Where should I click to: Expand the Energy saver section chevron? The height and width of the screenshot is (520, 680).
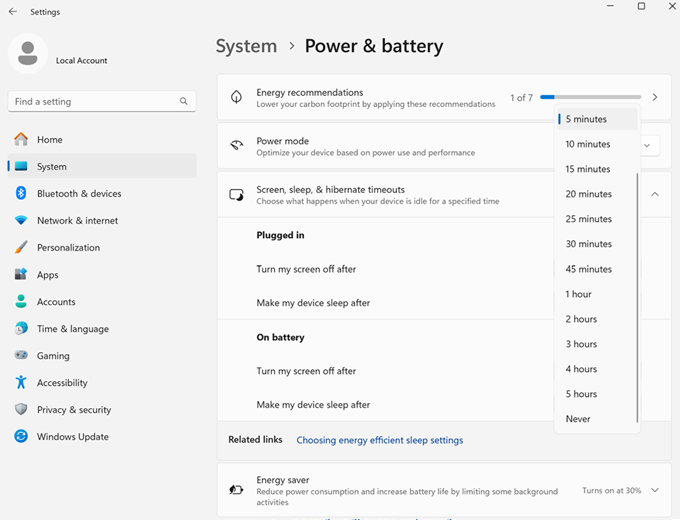[655, 490]
